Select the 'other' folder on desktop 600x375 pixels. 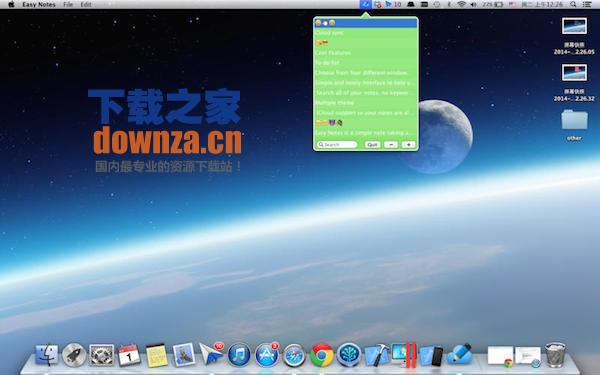pos(574,125)
